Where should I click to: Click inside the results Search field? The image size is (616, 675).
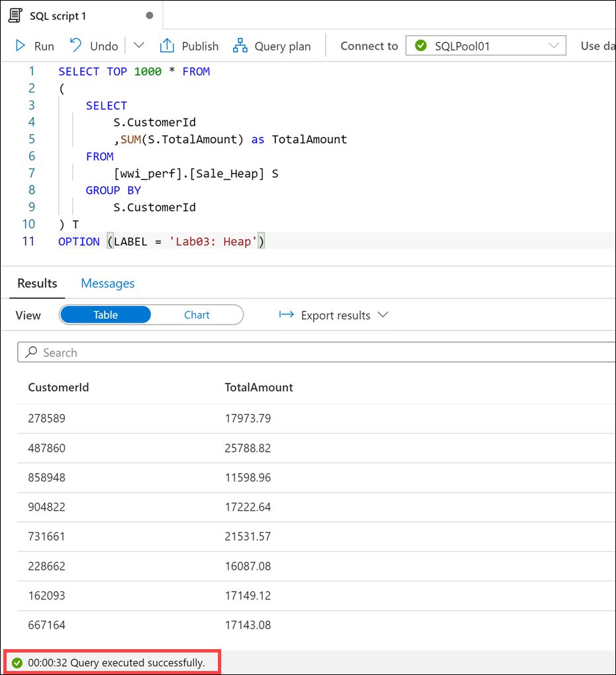[x=132, y=352]
